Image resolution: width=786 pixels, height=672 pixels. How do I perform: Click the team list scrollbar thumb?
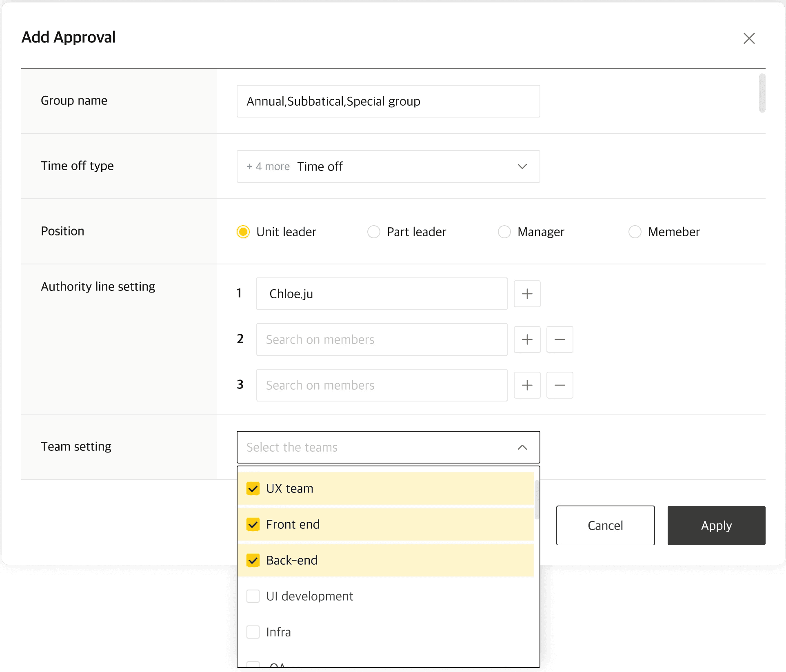(x=537, y=500)
